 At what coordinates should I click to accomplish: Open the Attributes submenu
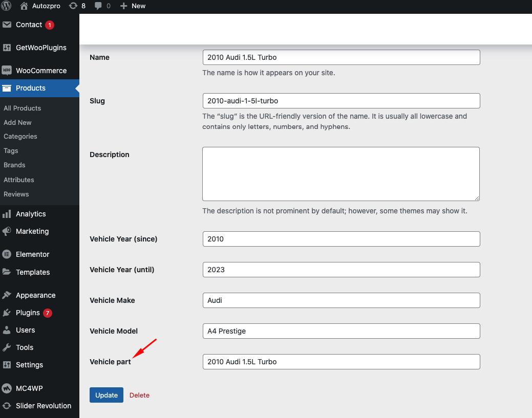[x=19, y=180]
